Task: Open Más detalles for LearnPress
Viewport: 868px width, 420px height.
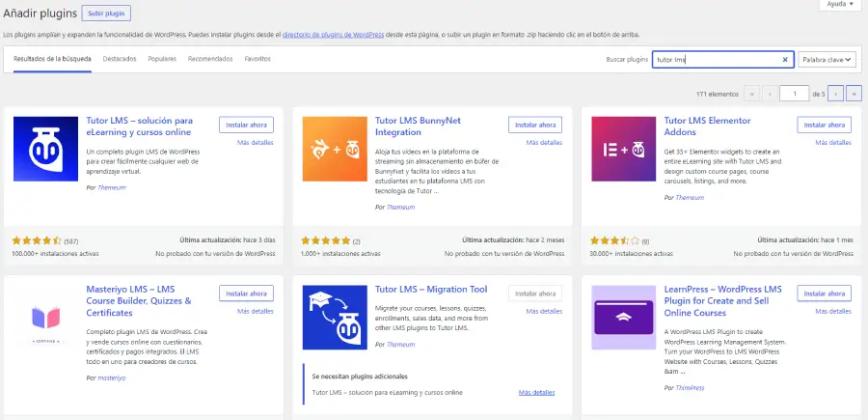Action: click(833, 312)
